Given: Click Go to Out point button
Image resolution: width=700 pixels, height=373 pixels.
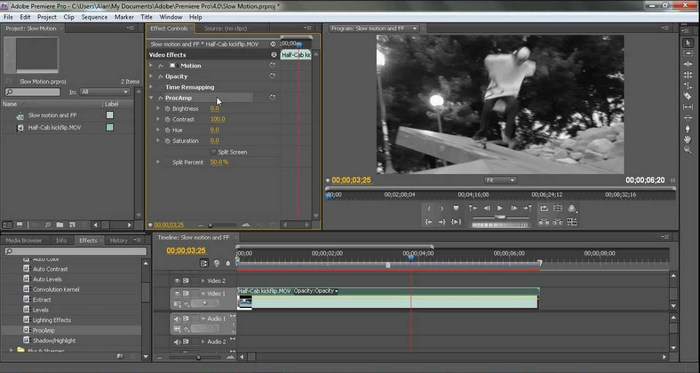Looking at the screenshot, I should (x=442, y=221).
